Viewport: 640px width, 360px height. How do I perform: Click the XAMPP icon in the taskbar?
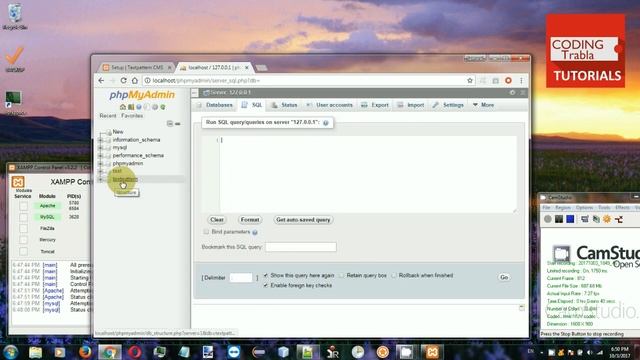coord(432,352)
